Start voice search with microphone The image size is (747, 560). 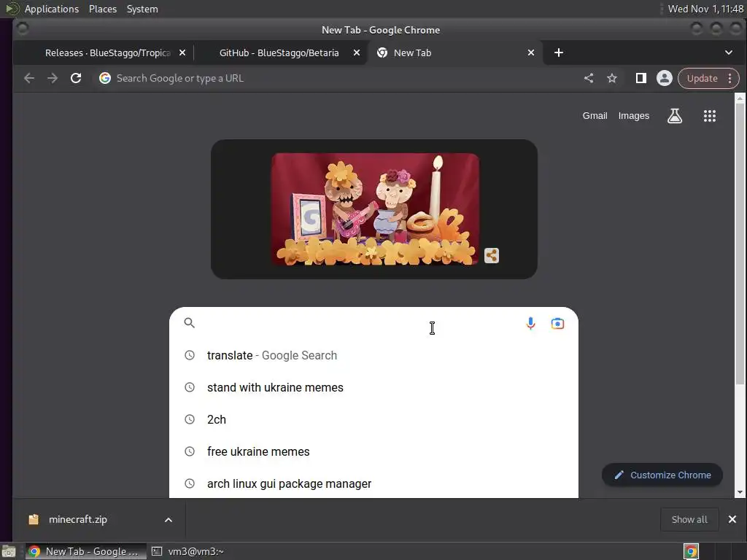pos(530,323)
